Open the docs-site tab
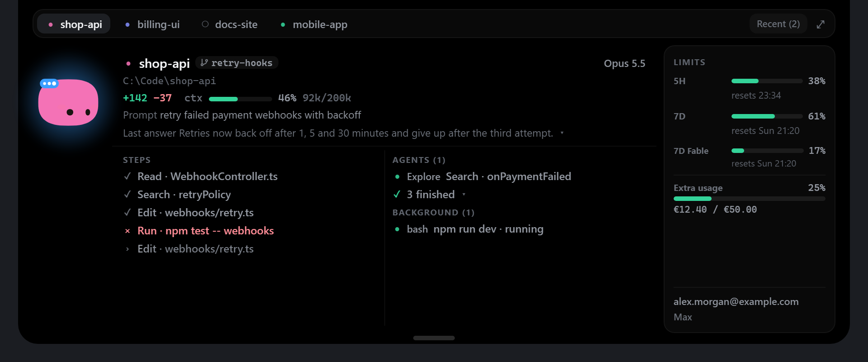Image resolution: width=868 pixels, height=362 pixels. click(230, 24)
